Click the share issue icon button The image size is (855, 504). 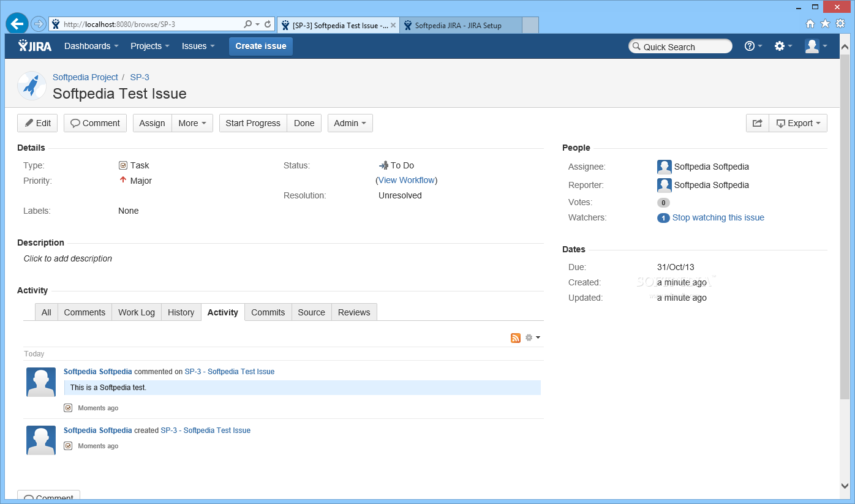pyautogui.click(x=757, y=123)
